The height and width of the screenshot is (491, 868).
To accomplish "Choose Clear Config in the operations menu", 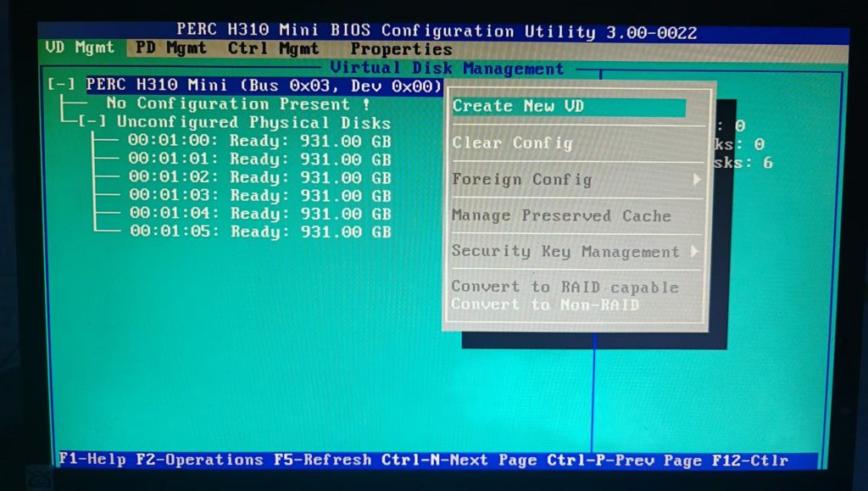I will (512, 142).
